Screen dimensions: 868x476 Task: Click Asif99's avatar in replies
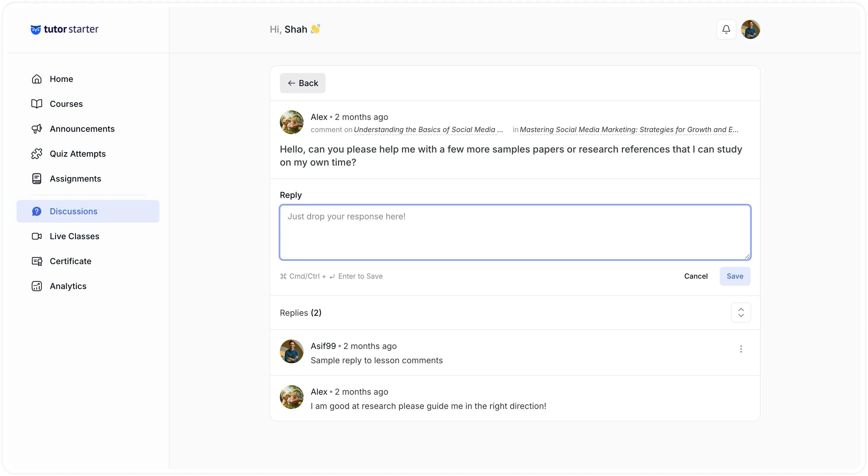(291, 352)
